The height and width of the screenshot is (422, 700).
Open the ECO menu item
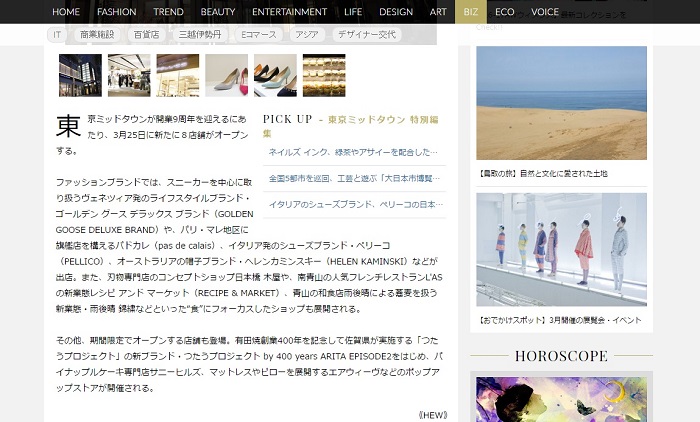point(504,12)
